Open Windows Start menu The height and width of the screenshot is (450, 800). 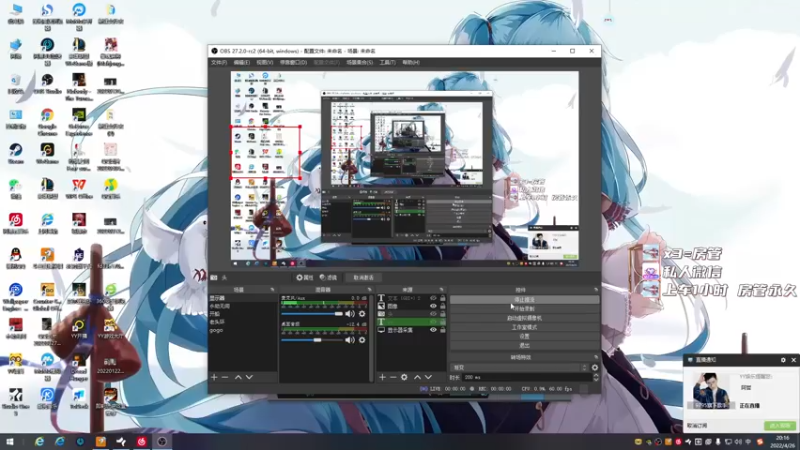click(10, 442)
